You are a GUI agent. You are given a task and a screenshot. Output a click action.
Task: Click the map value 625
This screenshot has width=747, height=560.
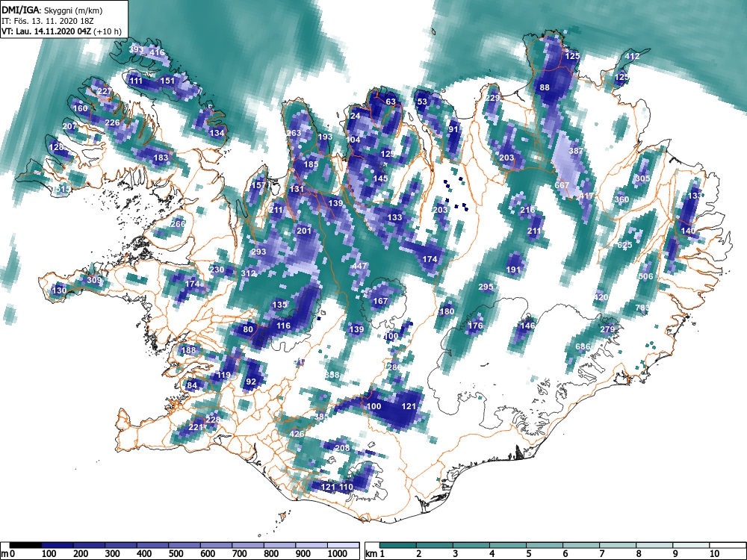(x=624, y=245)
